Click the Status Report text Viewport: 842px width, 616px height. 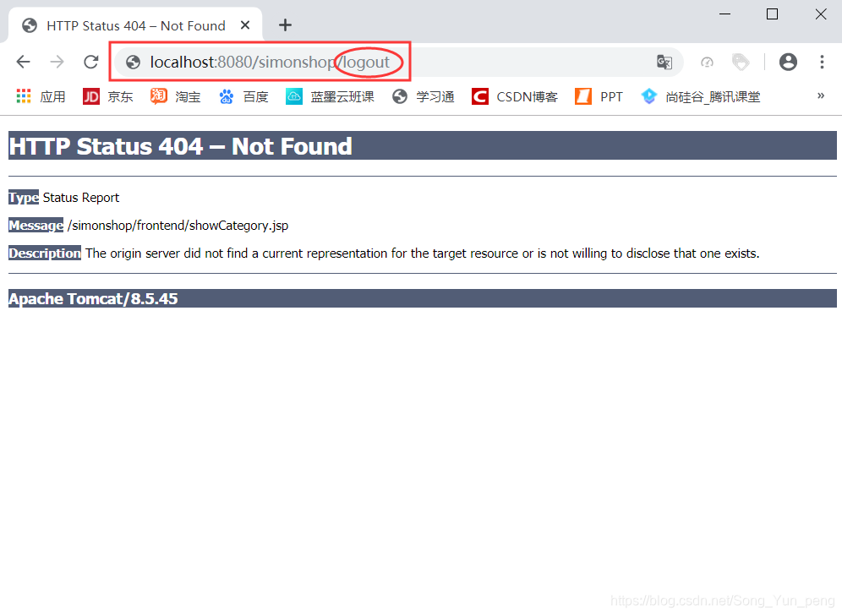tap(81, 198)
